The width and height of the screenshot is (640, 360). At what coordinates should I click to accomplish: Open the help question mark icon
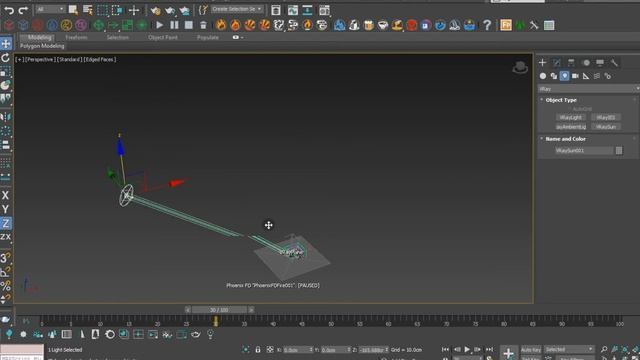tap(487, 25)
